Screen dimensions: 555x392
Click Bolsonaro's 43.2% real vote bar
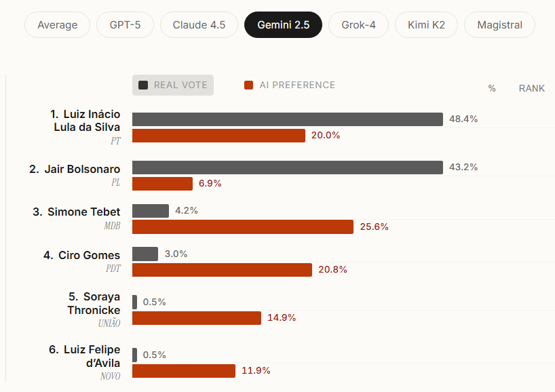tap(287, 168)
